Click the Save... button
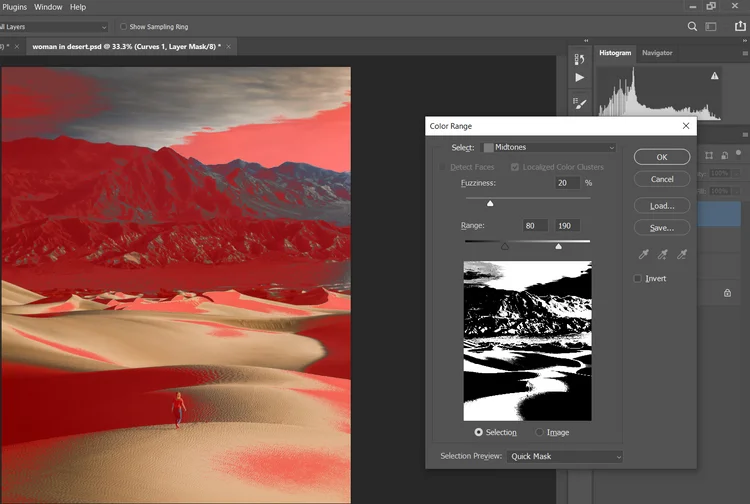This screenshot has height=504, width=750. [661, 228]
